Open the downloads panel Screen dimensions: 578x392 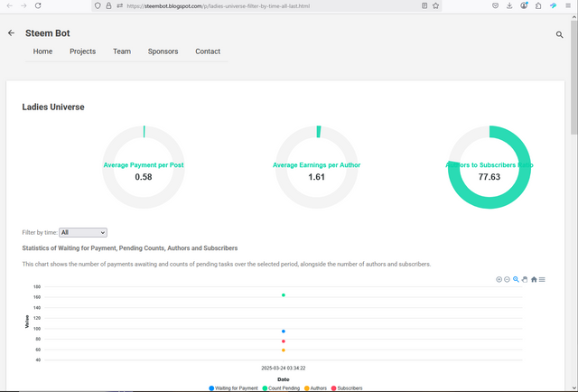click(x=509, y=6)
